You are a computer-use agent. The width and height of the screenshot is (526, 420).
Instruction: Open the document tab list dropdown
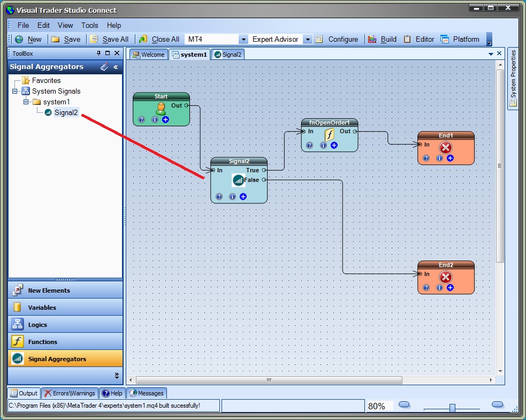[x=491, y=54]
